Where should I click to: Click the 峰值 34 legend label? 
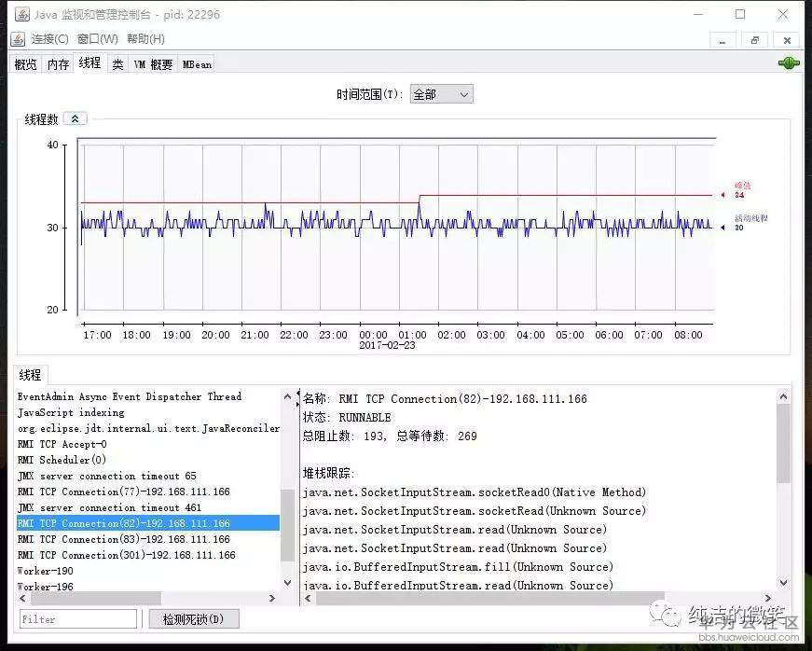(x=741, y=190)
